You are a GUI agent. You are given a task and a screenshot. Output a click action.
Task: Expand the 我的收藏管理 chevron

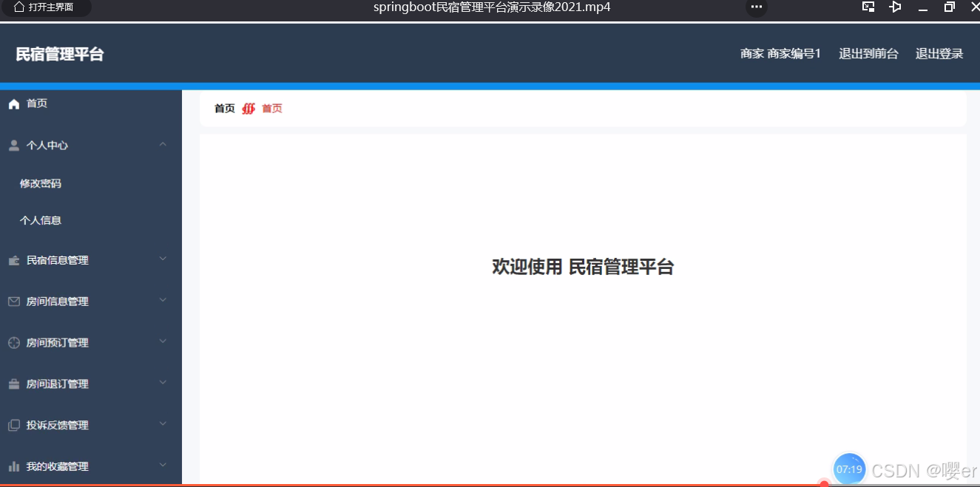[163, 466]
